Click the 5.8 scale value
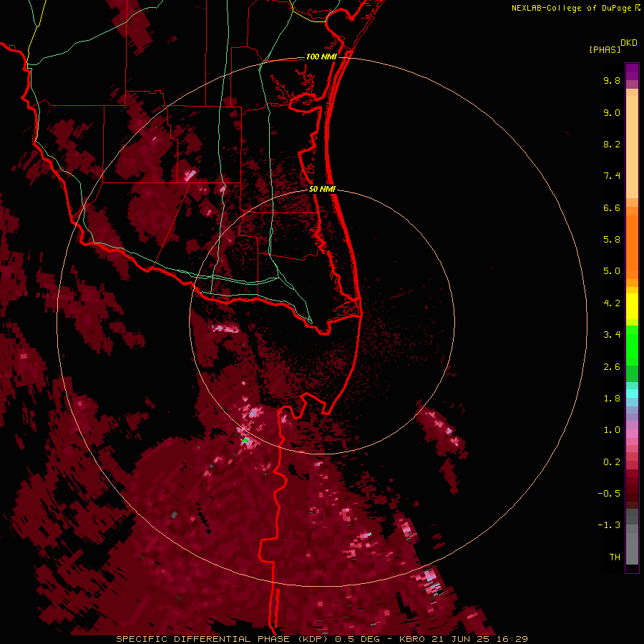The width and height of the screenshot is (644, 644). (x=612, y=240)
